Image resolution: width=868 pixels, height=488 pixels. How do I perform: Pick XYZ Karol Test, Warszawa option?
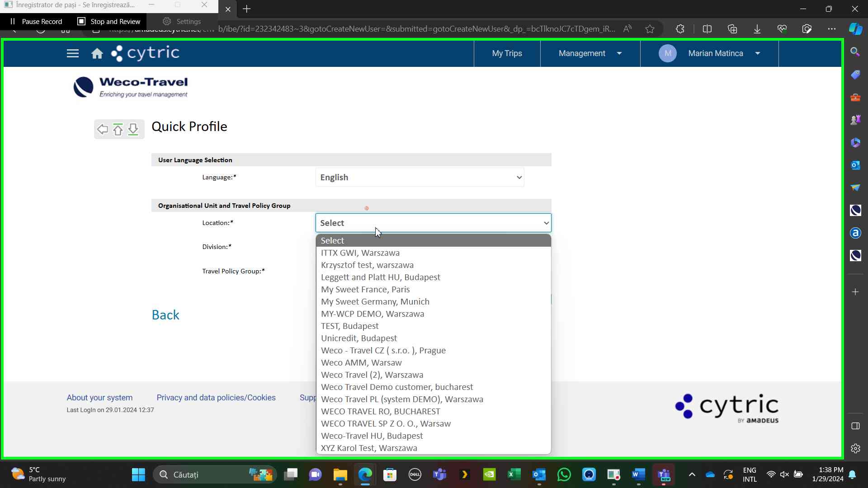pyautogui.click(x=434, y=448)
